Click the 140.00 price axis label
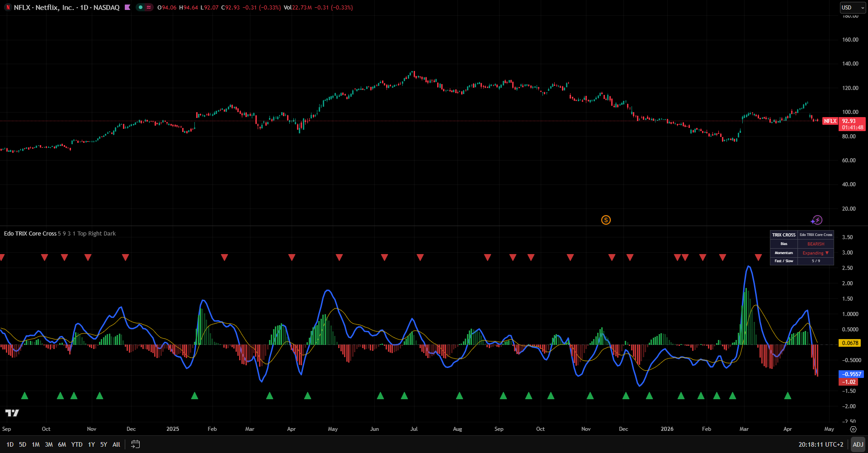This screenshot has width=868, height=453. [x=850, y=64]
